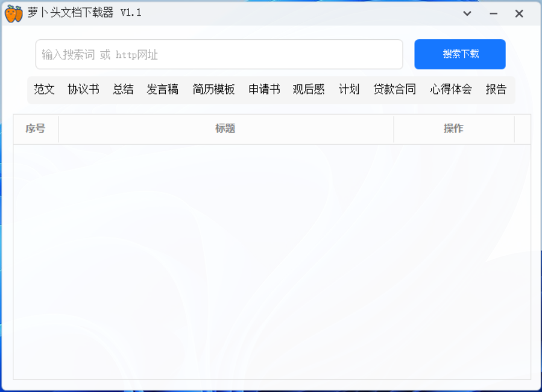Viewport: 542px width, 392px height.
Task: Select the 贷款合同 category
Action: [x=394, y=89]
